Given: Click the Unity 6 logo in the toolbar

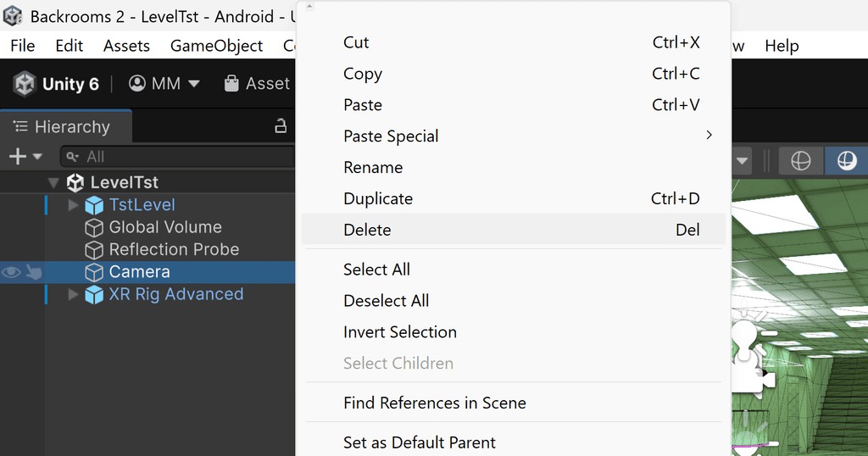Looking at the screenshot, I should click(25, 84).
